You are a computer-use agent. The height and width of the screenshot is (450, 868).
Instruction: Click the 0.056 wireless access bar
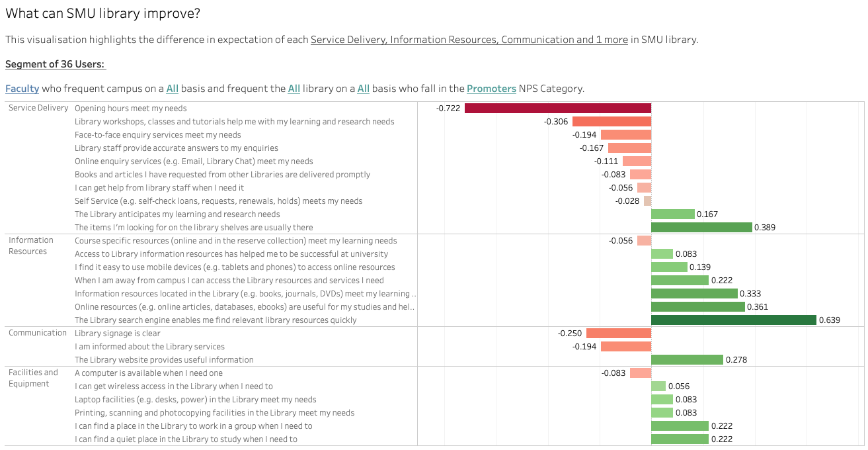click(658, 386)
